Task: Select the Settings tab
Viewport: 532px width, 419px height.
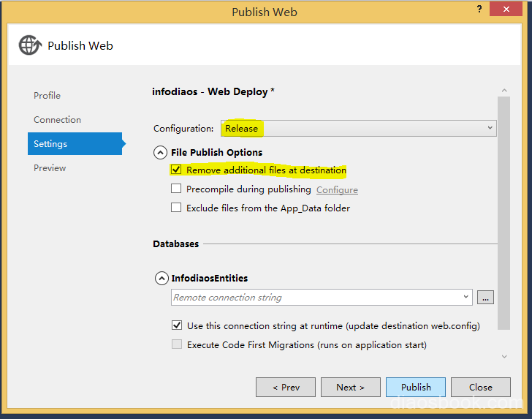Action: tap(50, 144)
